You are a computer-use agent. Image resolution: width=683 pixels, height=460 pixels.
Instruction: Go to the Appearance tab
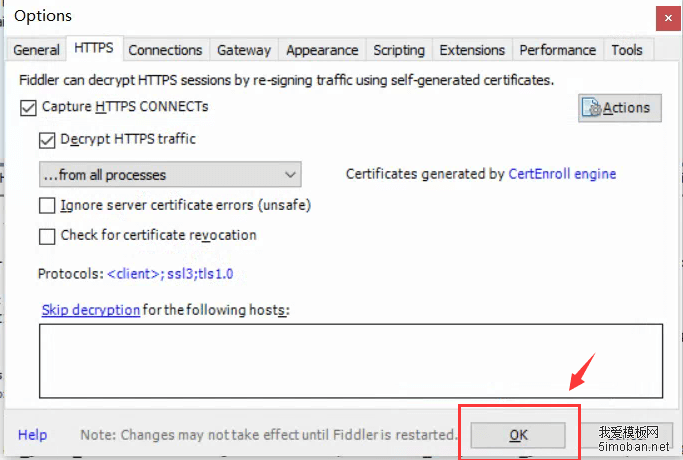(321, 50)
